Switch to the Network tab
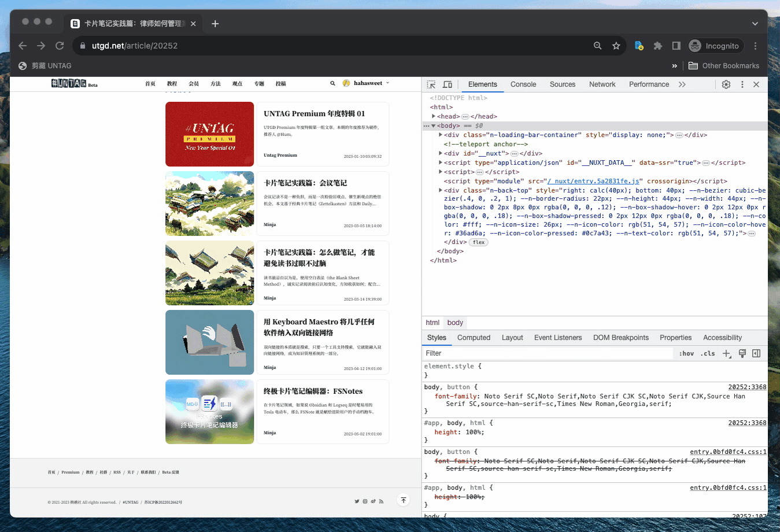This screenshot has width=780, height=532. point(602,84)
